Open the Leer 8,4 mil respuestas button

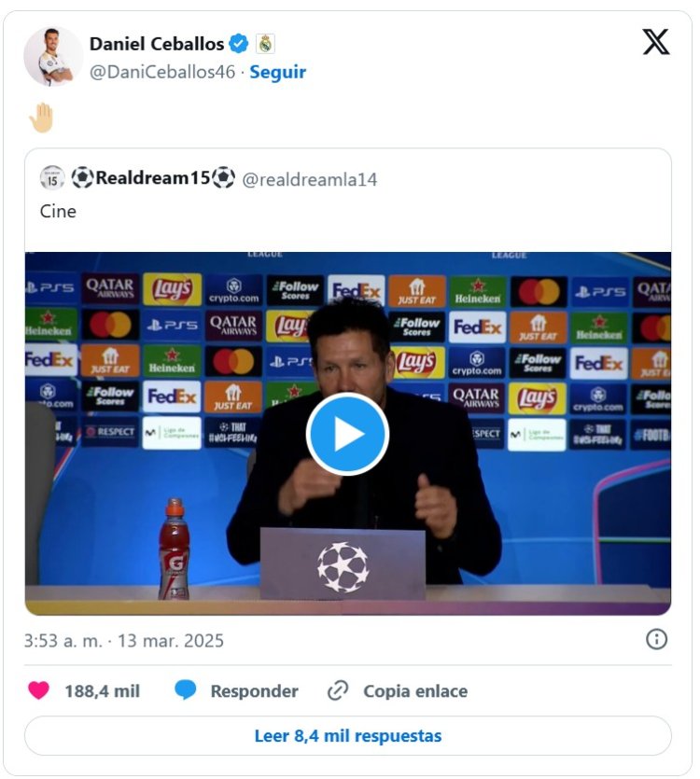(348, 736)
